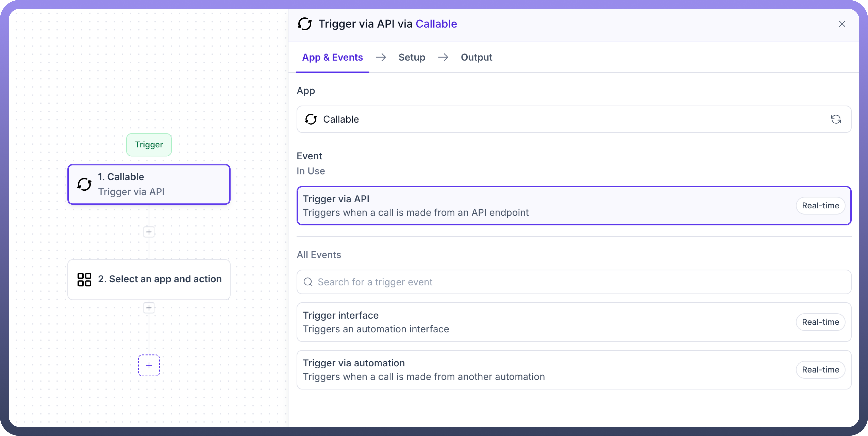Screen dimensions: 868x436
Task: Choose the Trigger interface event
Action: 539,322
